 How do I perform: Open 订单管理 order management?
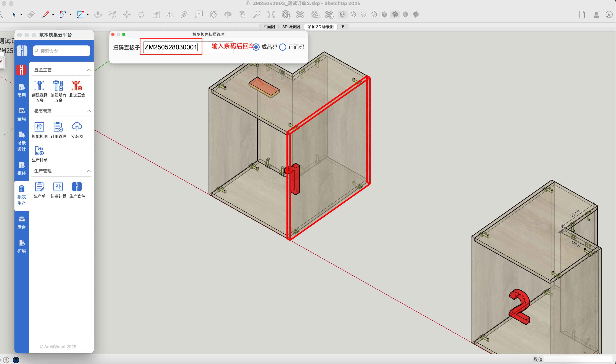[58, 127]
